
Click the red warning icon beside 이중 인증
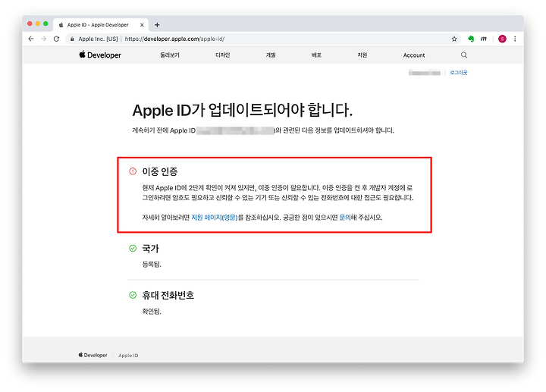[x=133, y=171]
